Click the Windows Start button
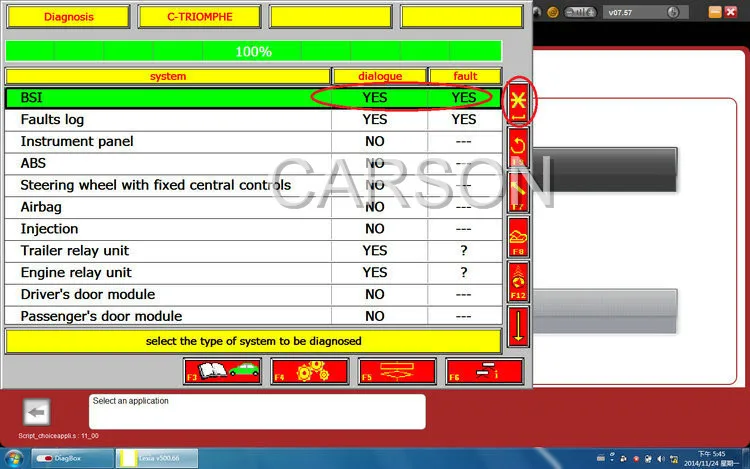This screenshot has width=750, height=469. (14, 458)
